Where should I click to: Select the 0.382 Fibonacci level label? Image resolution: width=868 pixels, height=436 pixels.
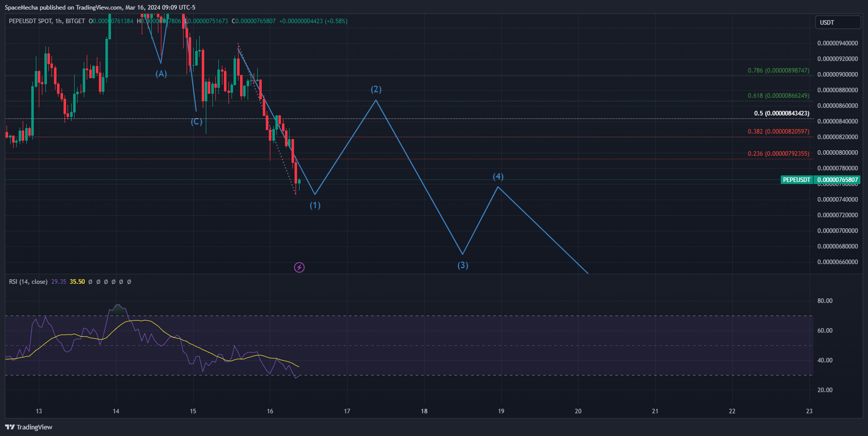point(778,132)
